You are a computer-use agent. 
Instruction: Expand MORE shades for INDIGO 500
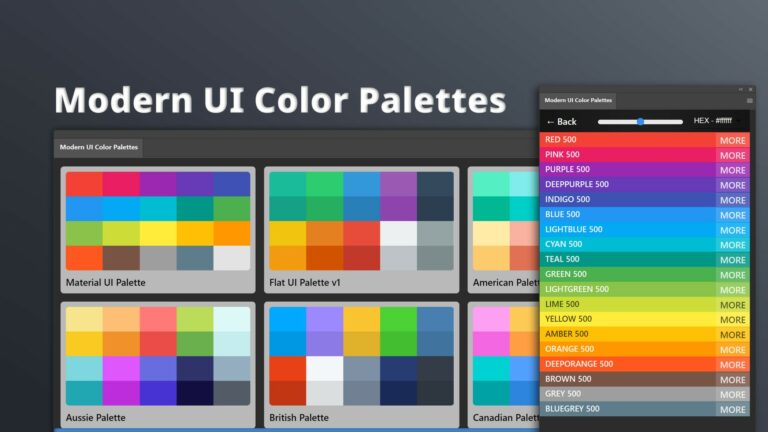click(x=732, y=200)
